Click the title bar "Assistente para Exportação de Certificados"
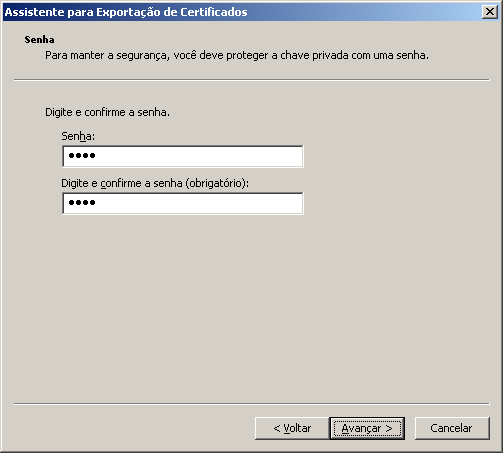This screenshot has width=503, height=453. point(126,12)
